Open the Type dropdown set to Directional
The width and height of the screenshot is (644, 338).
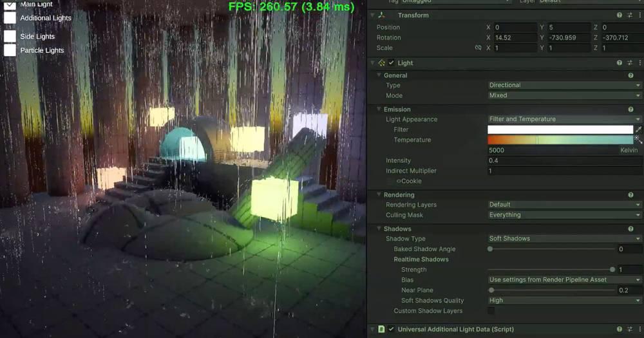tap(565, 85)
